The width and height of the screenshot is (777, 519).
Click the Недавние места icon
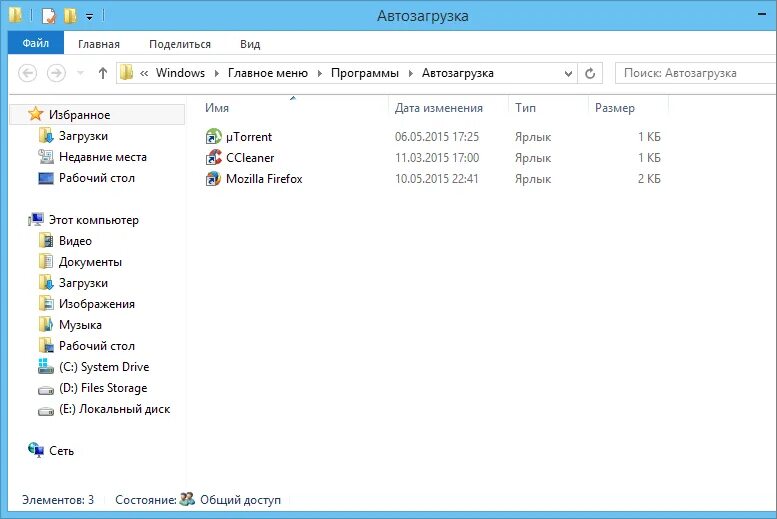[46, 157]
